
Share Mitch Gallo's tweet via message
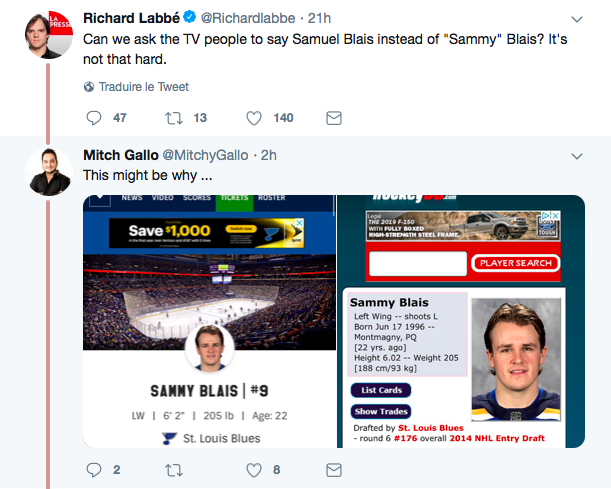[x=334, y=469]
